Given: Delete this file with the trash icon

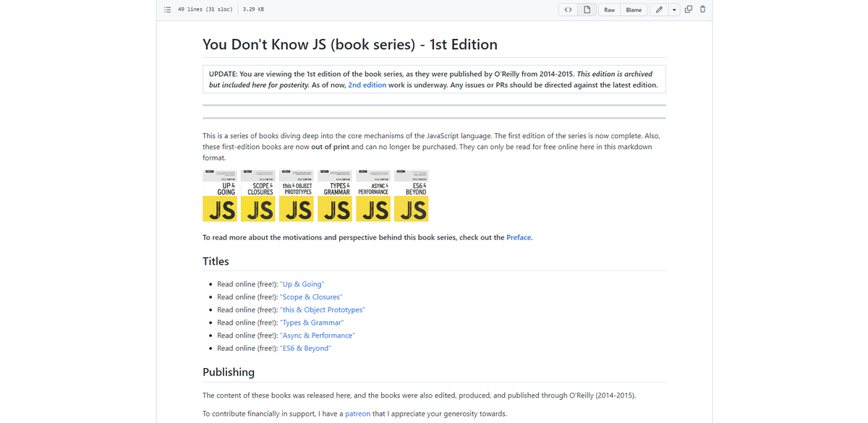Looking at the screenshot, I should pyautogui.click(x=702, y=9).
